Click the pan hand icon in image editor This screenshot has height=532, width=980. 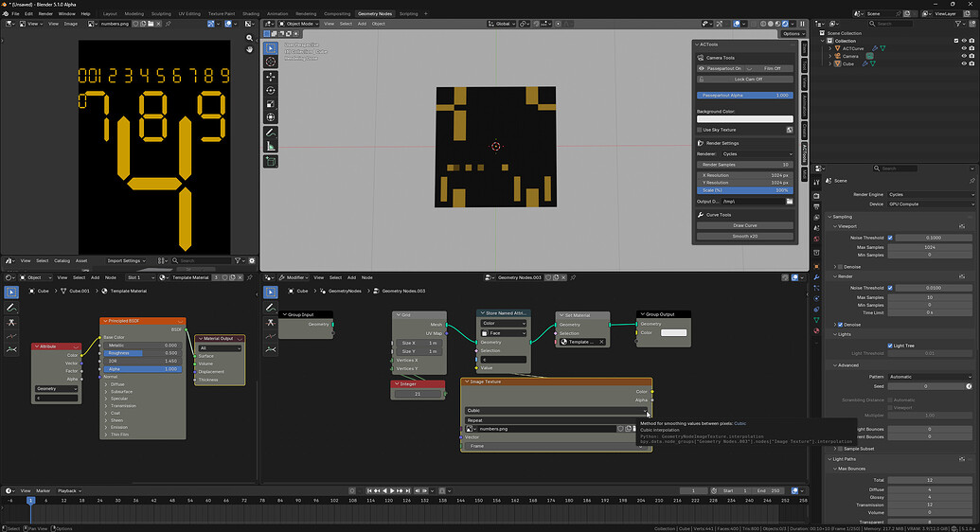pos(249,49)
